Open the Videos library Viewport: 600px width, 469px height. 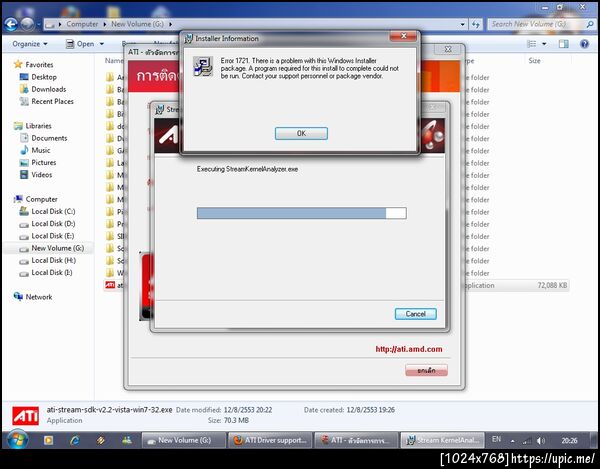coord(41,175)
